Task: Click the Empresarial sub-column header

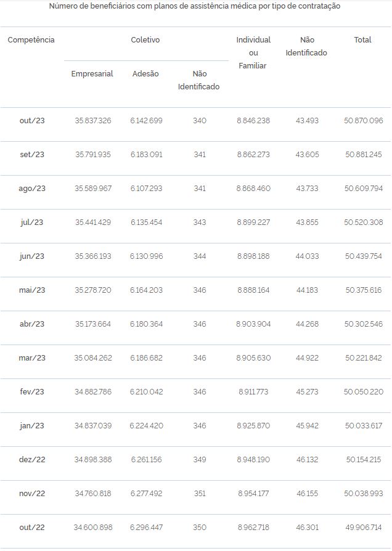Action: tap(92, 74)
